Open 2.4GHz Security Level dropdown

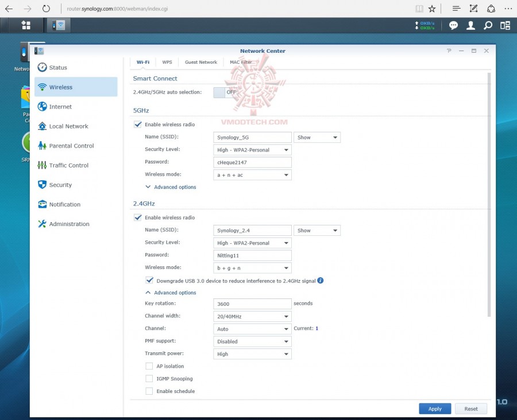[252, 243]
